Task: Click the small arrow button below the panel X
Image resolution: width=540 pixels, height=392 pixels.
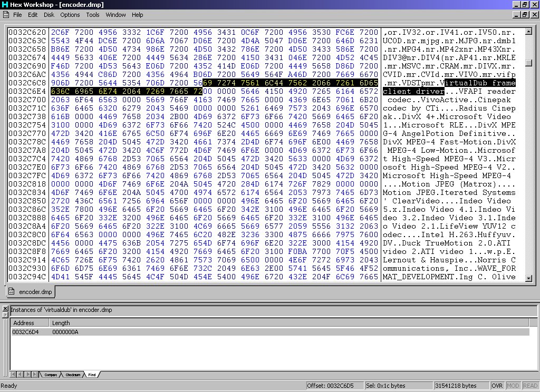Action: pyautogui.click(x=5, y=315)
